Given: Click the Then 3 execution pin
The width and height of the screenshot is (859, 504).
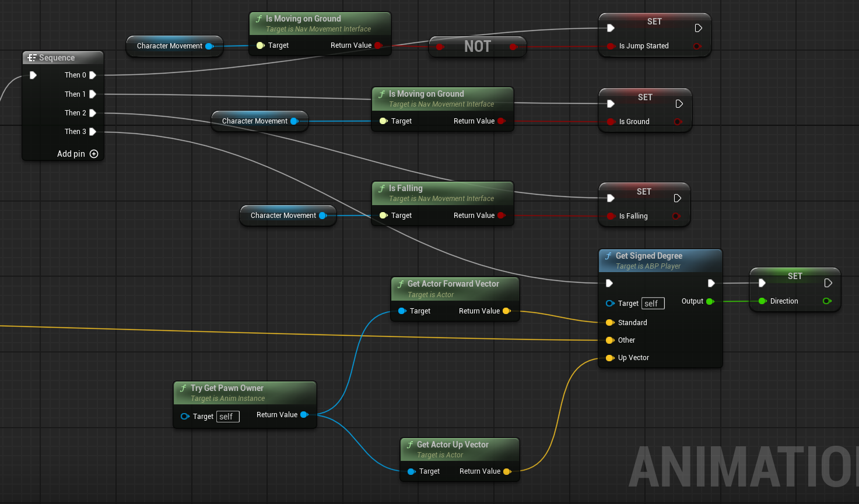Looking at the screenshot, I should pos(93,132).
